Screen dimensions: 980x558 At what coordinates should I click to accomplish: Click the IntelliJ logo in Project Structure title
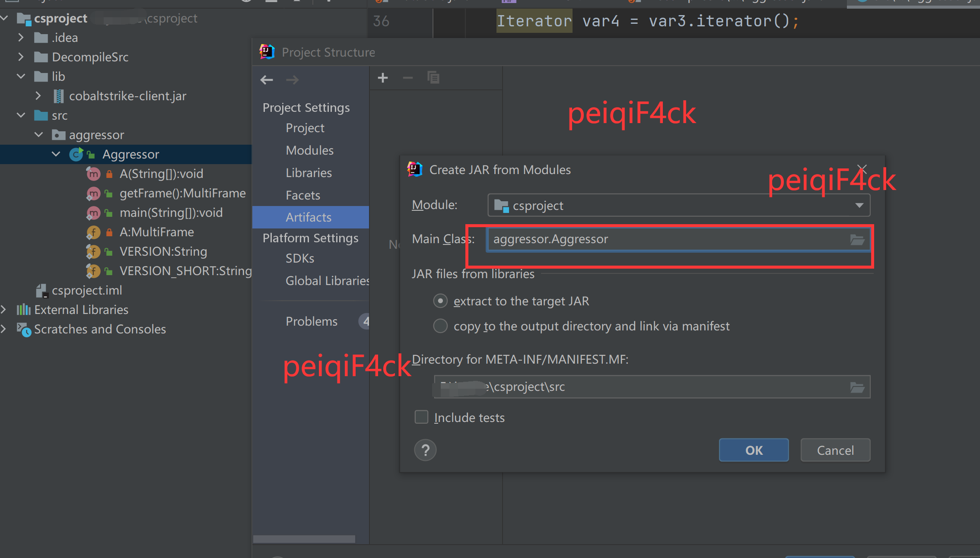[x=267, y=52]
